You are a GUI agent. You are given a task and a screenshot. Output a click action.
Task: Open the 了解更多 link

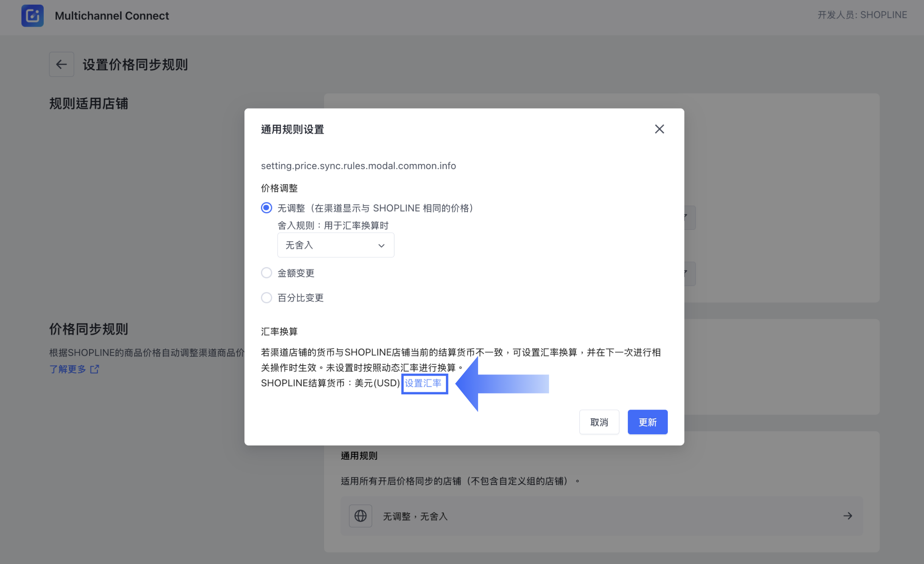click(x=68, y=369)
